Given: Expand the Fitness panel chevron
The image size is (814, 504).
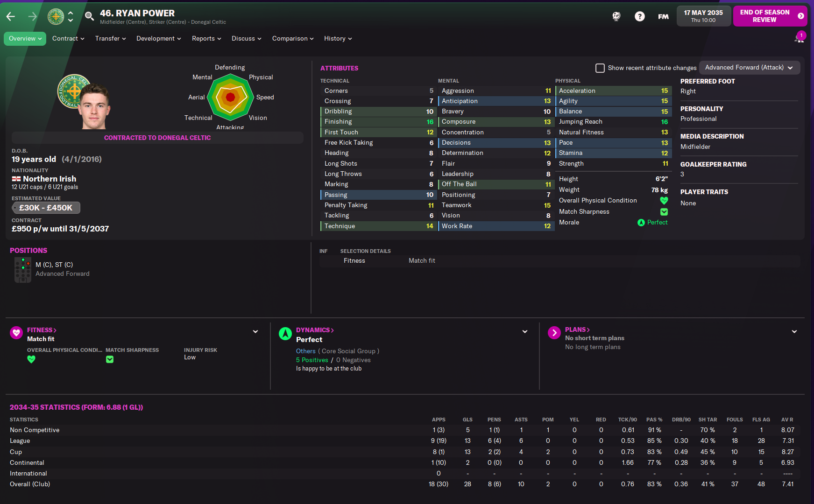Looking at the screenshot, I should (255, 332).
